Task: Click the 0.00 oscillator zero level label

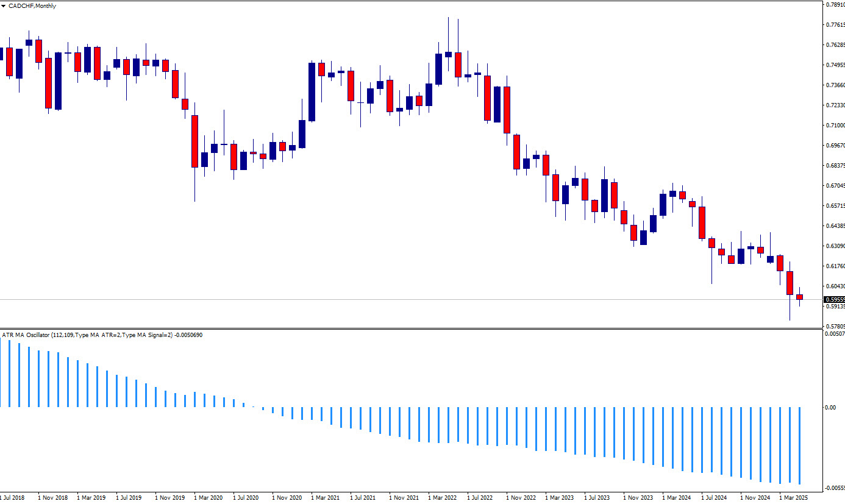Action: point(830,407)
